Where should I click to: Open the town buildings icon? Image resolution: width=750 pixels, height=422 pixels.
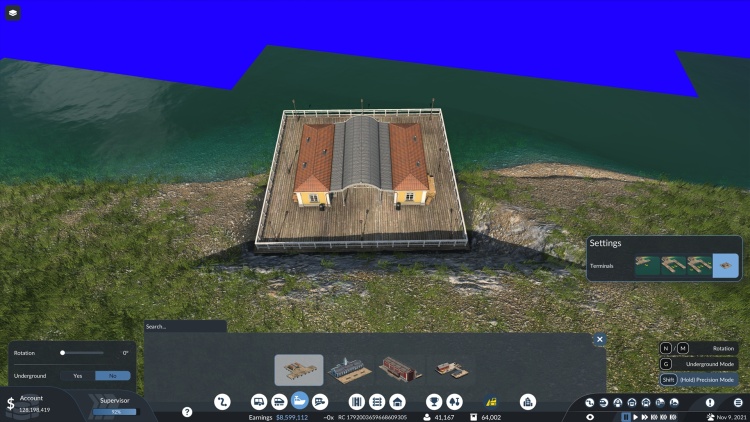(x=528, y=402)
